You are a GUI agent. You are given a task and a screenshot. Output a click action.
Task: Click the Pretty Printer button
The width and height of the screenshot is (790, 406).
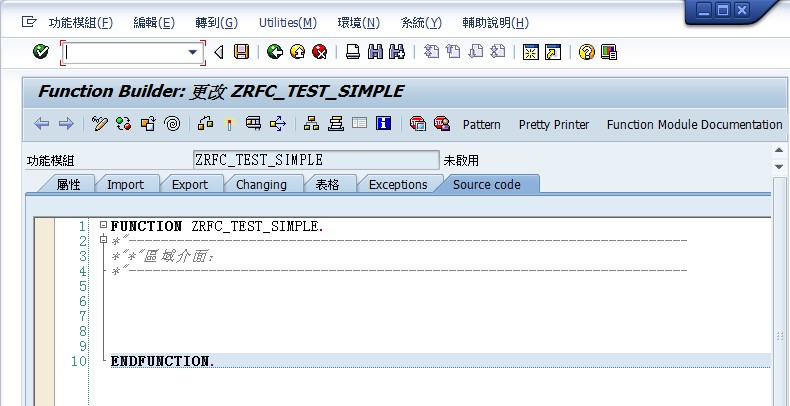(x=554, y=124)
